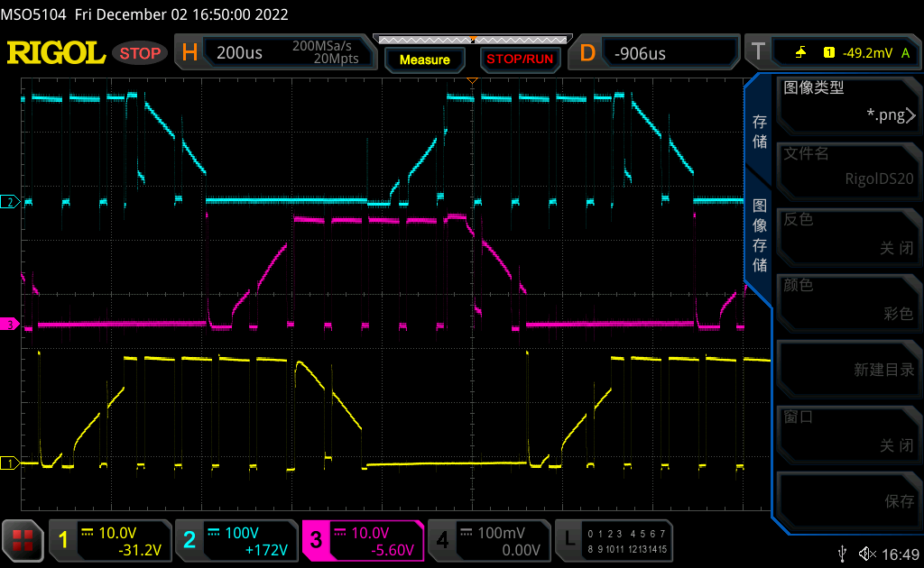Click the USB device status icon
This screenshot has height=568, width=924.
(x=843, y=553)
